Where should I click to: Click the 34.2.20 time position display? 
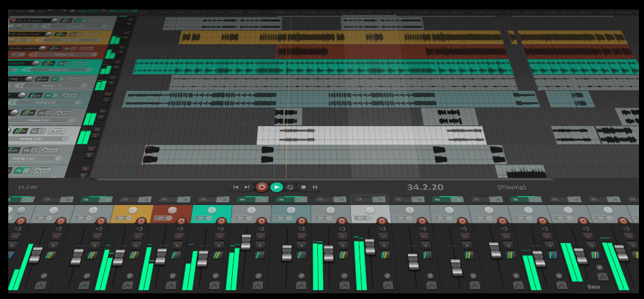425,187
